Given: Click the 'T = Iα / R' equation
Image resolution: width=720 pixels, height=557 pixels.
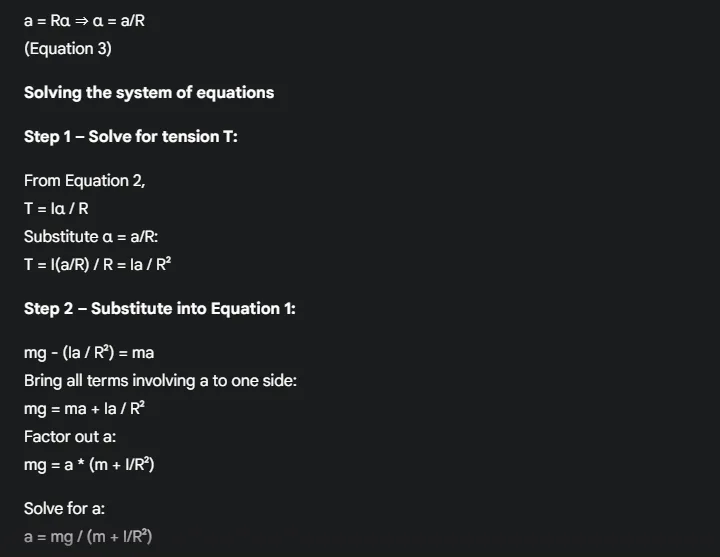Looking at the screenshot, I should pyautogui.click(x=62, y=209).
